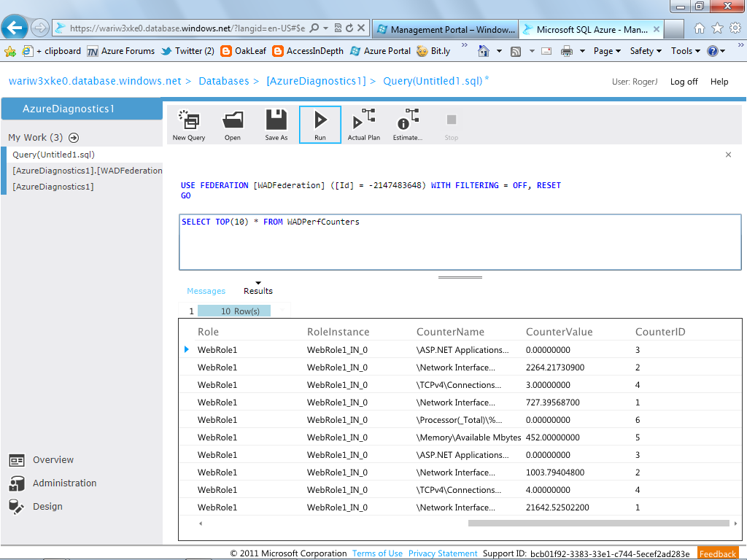Click the Save As disk icon

point(276,120)
